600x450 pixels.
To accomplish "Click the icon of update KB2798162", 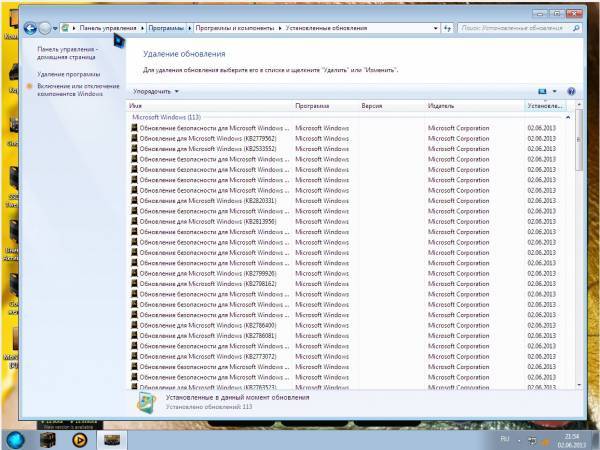I will point(134,284).
